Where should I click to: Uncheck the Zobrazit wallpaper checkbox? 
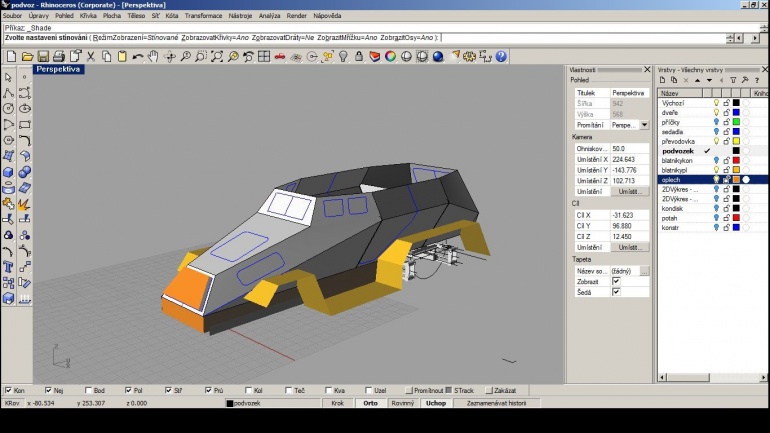click(616, 281)
